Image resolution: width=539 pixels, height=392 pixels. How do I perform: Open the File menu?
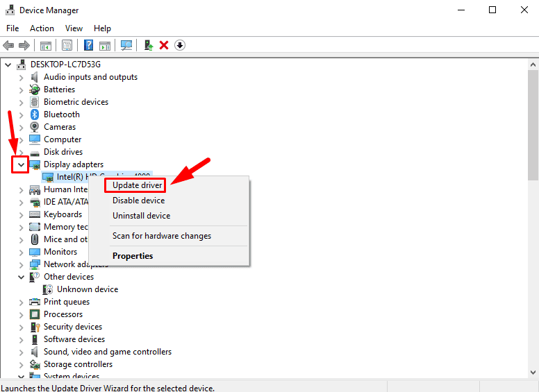click(x=13, y=28)
